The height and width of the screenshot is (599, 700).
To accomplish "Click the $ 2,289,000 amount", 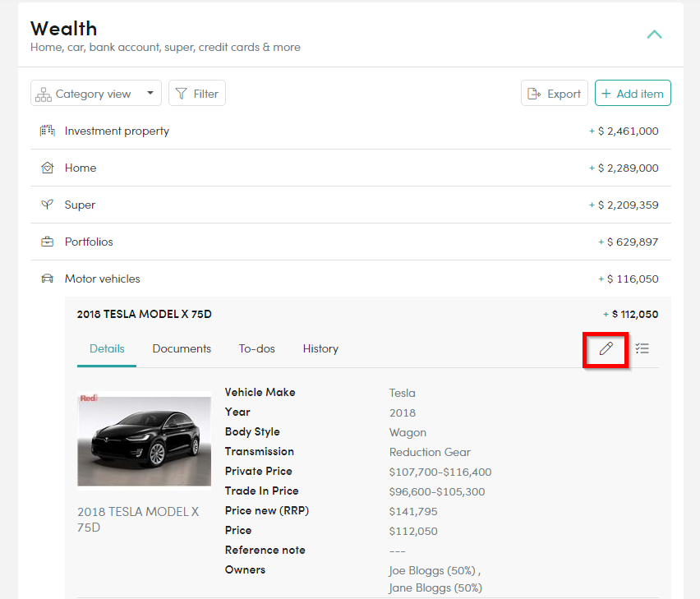I will tap(628, 168).
